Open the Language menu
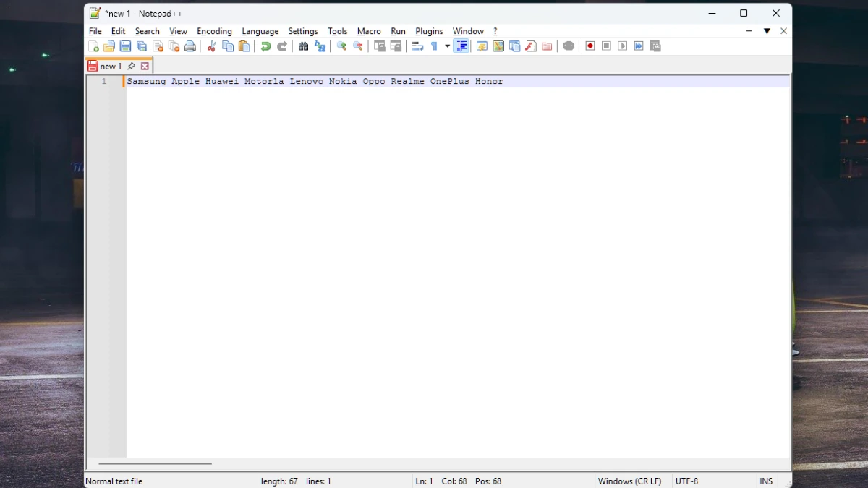This screenshot has height=488, width=868. point(260,31)
